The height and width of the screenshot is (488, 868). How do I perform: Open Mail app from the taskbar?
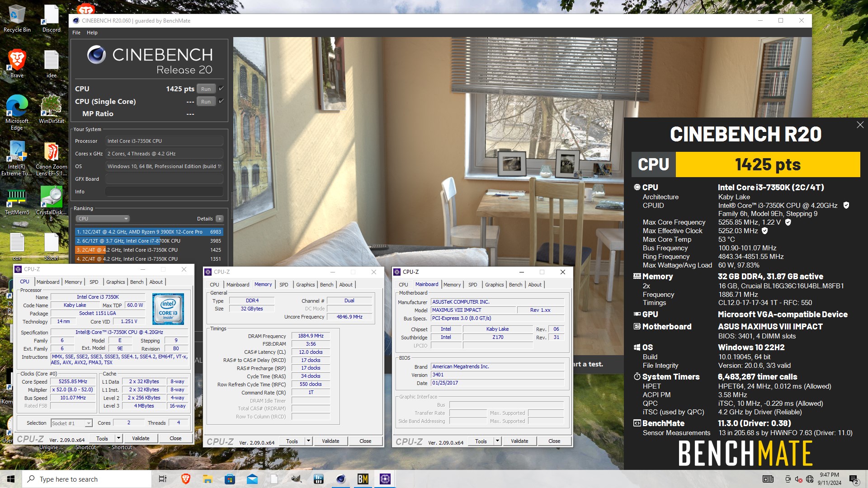coord(252,479)
